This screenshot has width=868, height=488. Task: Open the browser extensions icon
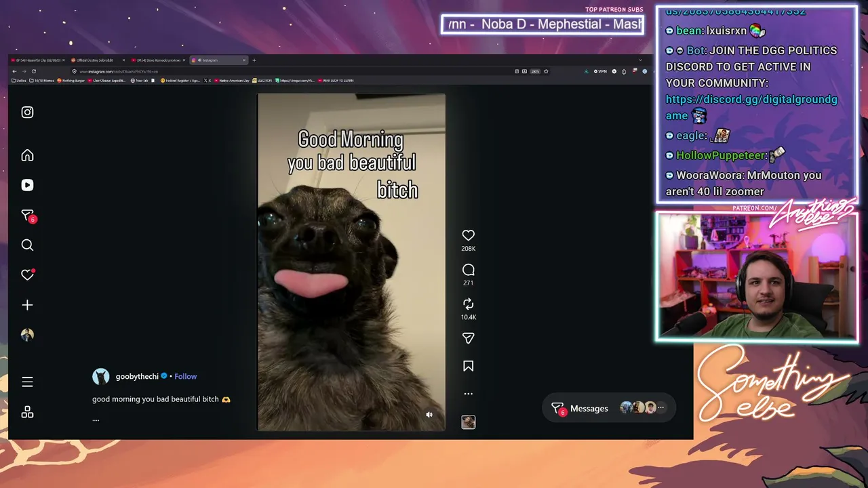tap(624, 71)
